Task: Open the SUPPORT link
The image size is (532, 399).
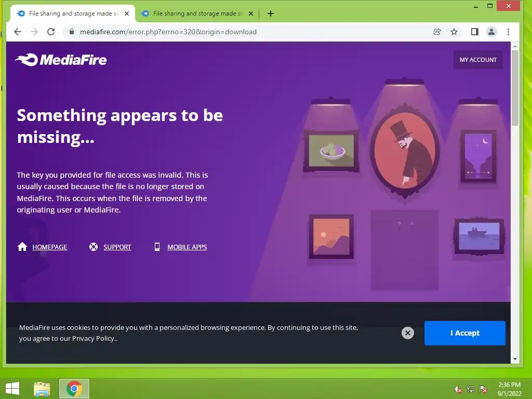Action: pyautogui.click(x=117, y=247)
